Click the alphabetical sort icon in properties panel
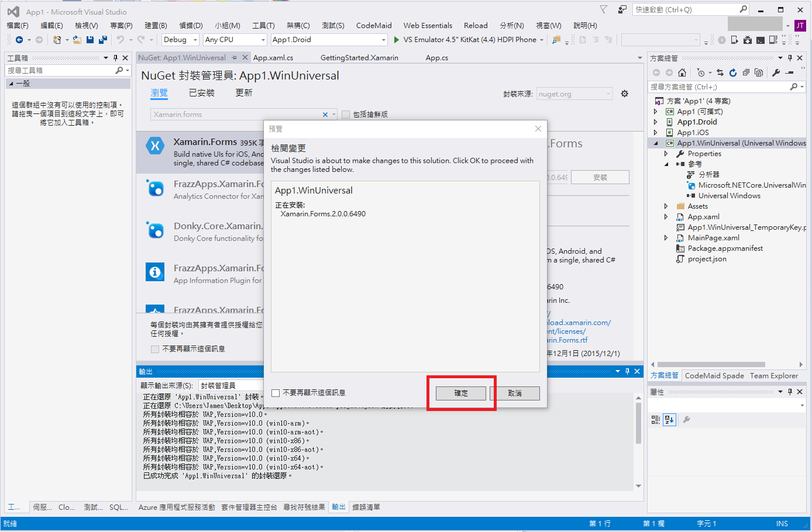 pos(670,419)
